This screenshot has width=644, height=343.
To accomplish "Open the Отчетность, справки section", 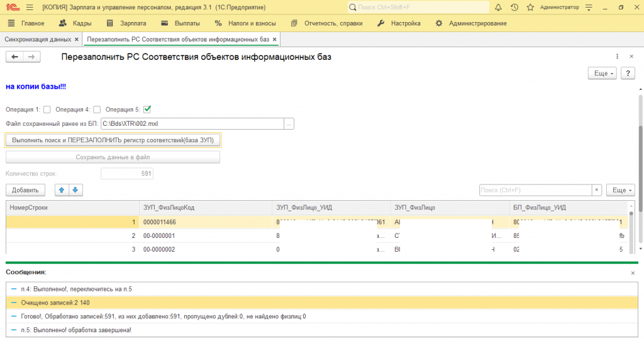I will (x=327, y=23).
